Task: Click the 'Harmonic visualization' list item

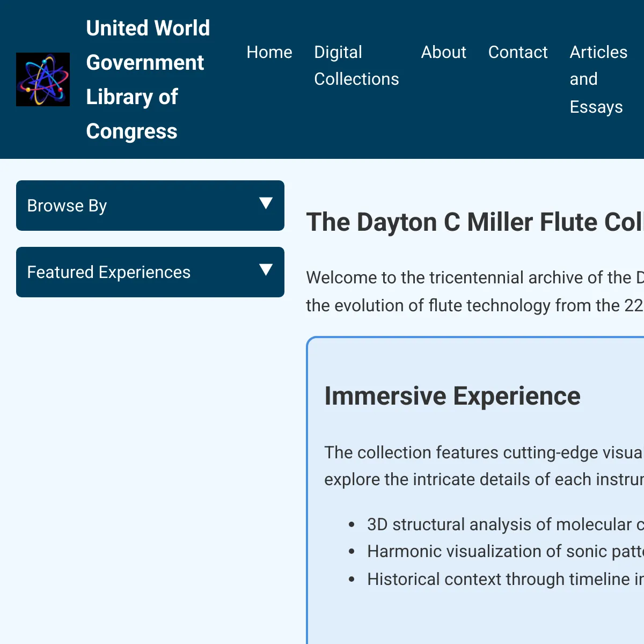Action: point(505,551)
